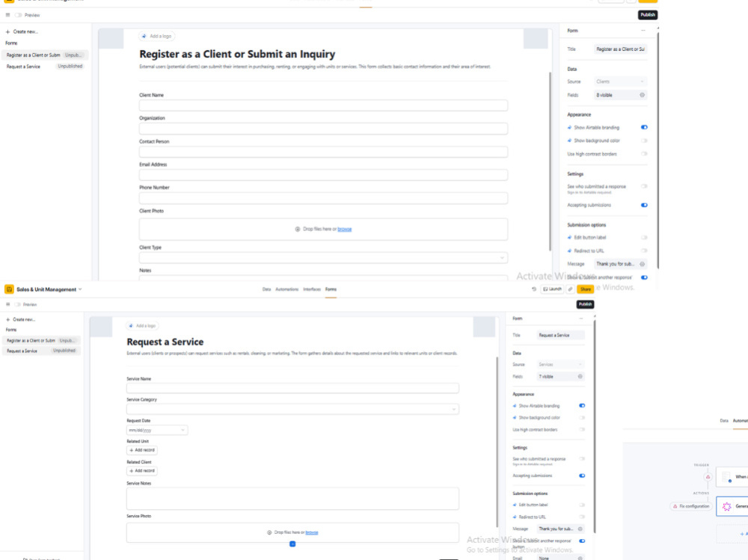Collapse the Form panel in the Request a Service editor
Viewport: 748px width, 560px height.
point(581,319)
